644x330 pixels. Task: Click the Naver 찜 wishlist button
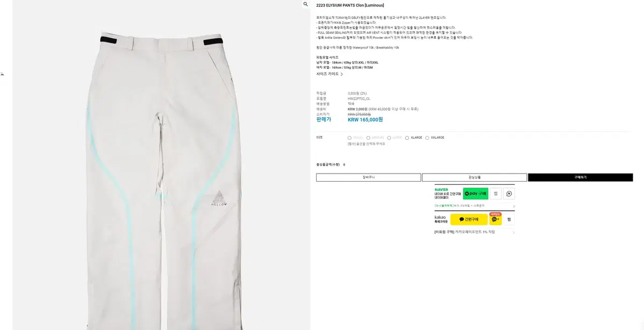point(496,193)
